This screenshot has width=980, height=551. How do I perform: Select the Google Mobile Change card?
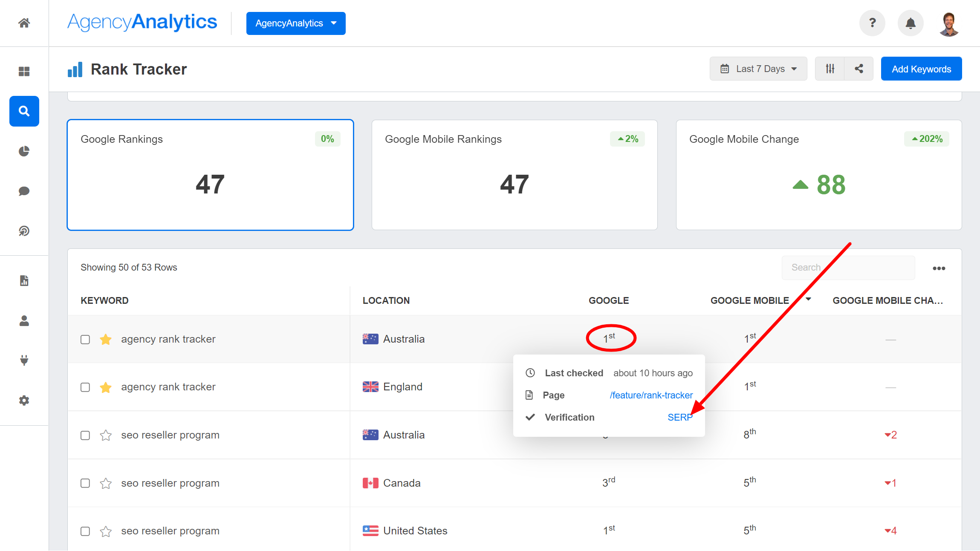[x=818, y=175]
